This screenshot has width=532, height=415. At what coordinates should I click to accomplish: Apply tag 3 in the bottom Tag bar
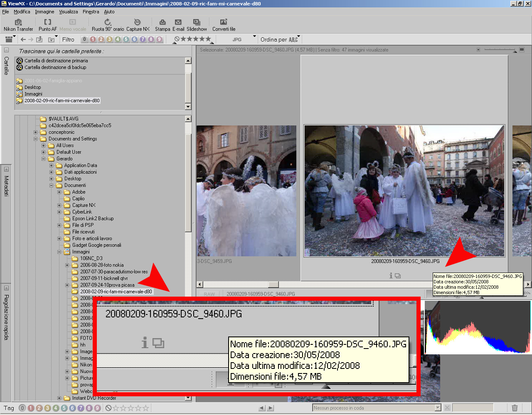tap(47, 408)
